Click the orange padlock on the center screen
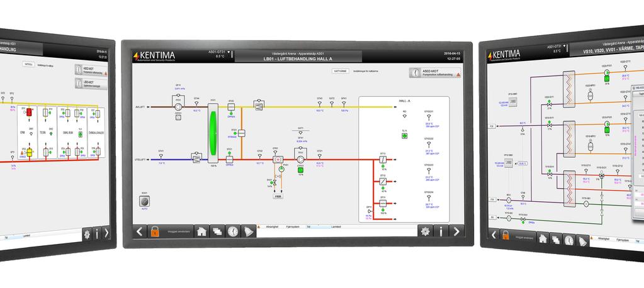Image resolution: width=644 pixels, height=288 pixels. (x=155, y=231)
